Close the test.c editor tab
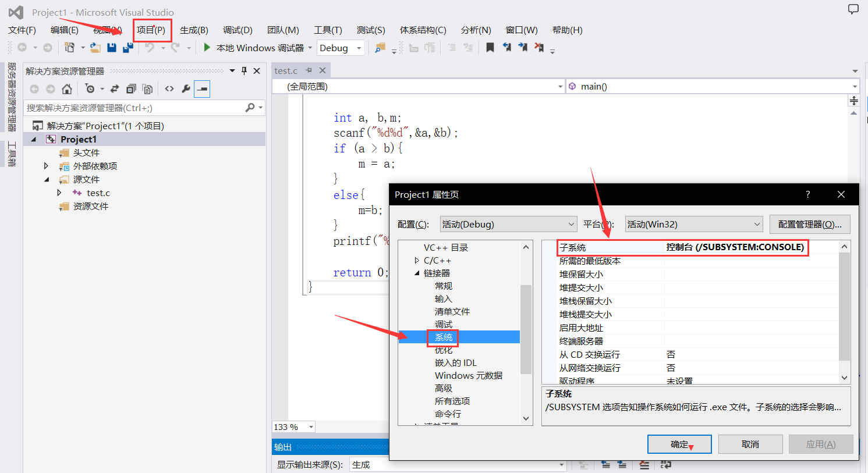868x473 pixels. tap(323, 70)
